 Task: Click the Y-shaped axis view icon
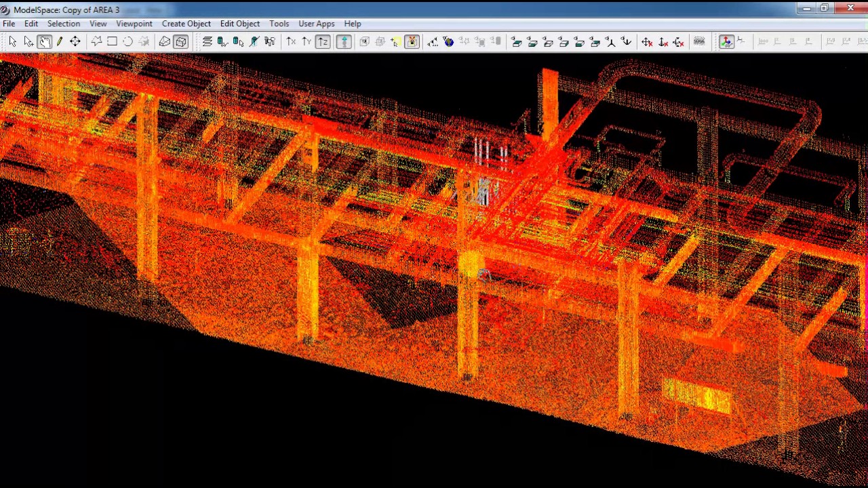[610, 42]
